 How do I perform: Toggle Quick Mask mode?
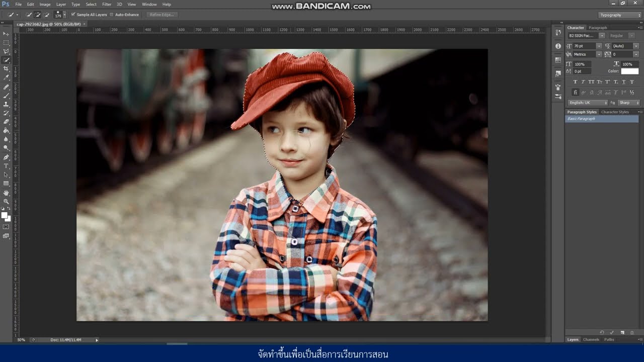coord(6,227)
